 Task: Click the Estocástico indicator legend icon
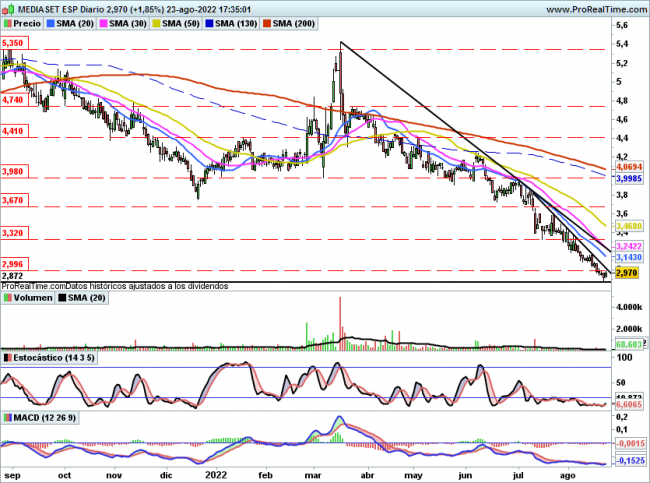[7, 357]
